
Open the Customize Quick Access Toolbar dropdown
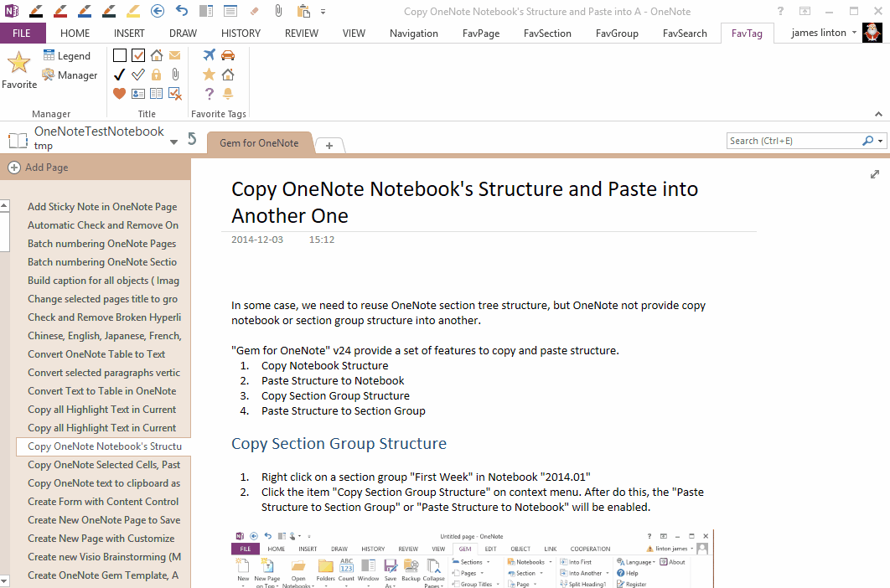click(323, 12)
